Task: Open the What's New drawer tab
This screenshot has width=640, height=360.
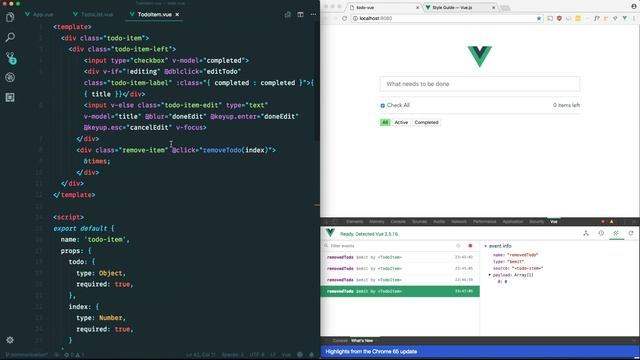Action: click(362, 340)
